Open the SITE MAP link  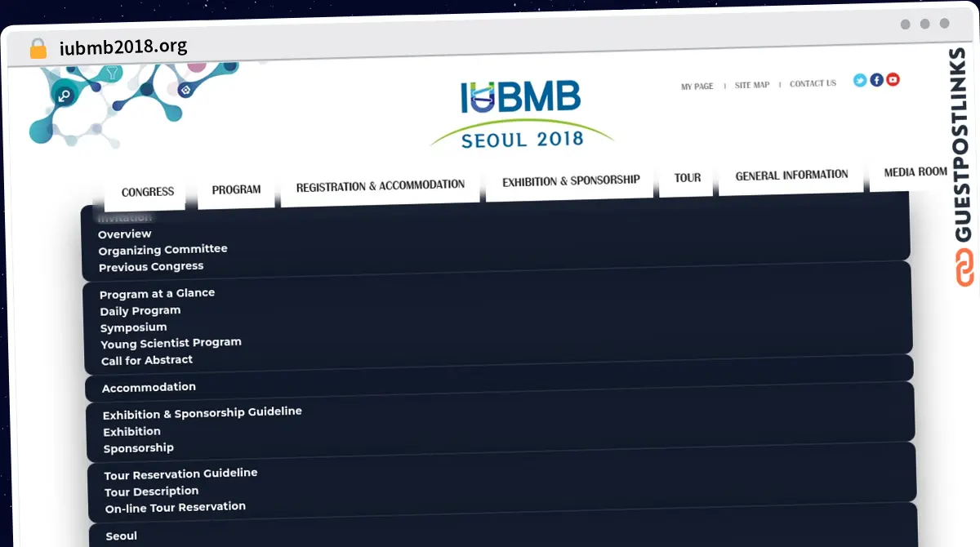(x=751, y=84)
